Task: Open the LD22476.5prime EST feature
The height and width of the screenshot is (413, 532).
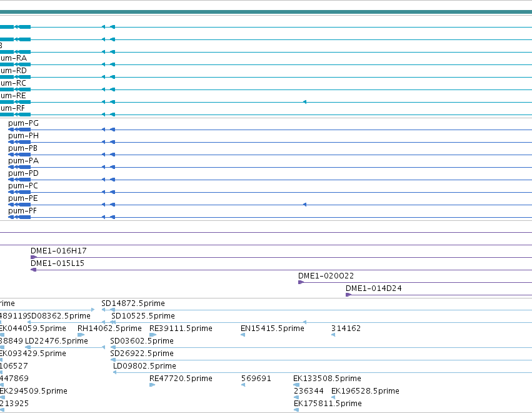Action: tap(57, 341)
